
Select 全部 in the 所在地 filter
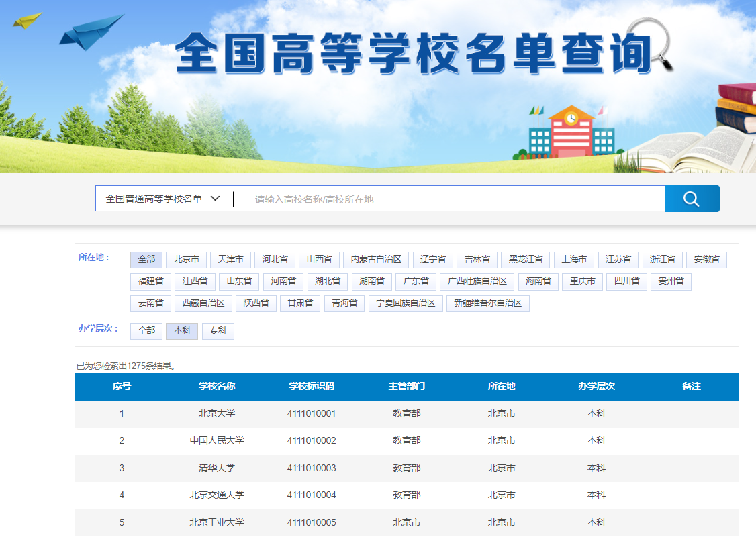146,260
